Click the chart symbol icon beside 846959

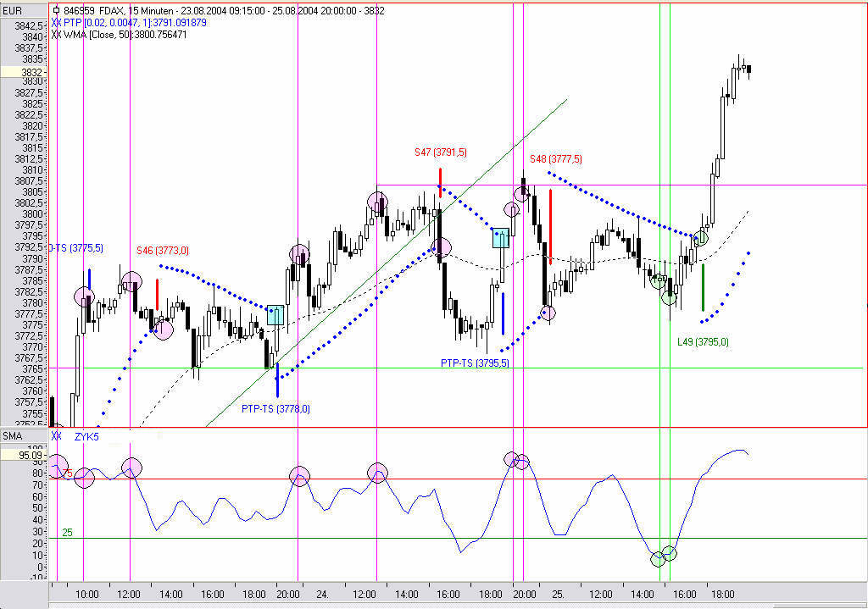pos(56,10)
